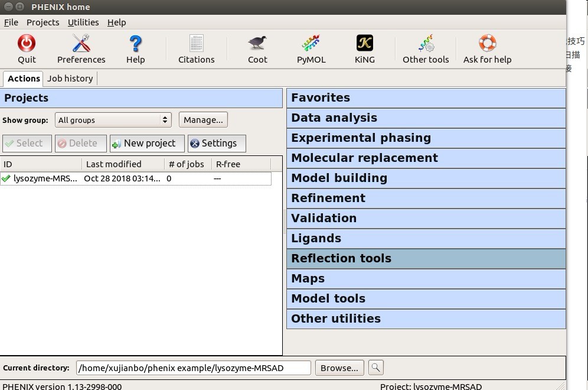Open Help with the blue question mark

135,43
